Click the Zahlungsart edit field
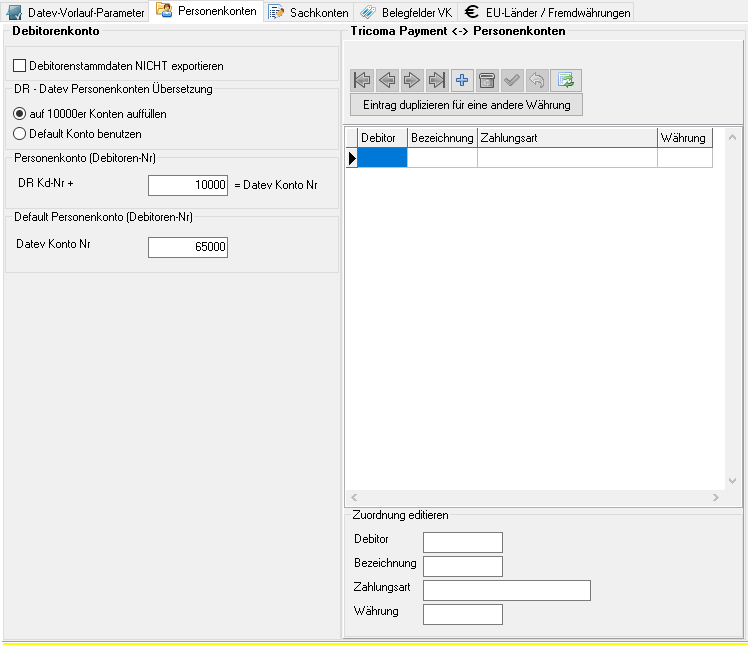The height and width of the screenshot is (645, 748). pyautogui.click(x=507, y=590)
